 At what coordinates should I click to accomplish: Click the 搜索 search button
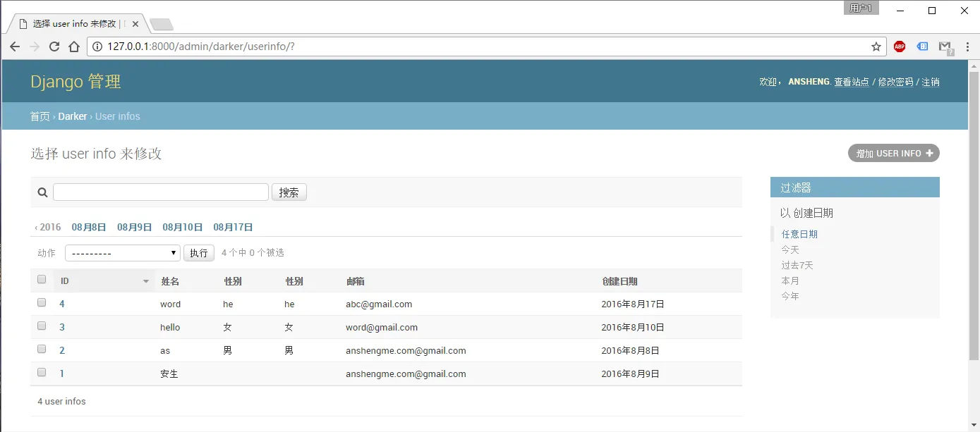pyautogui.click(x=289, y=192)
